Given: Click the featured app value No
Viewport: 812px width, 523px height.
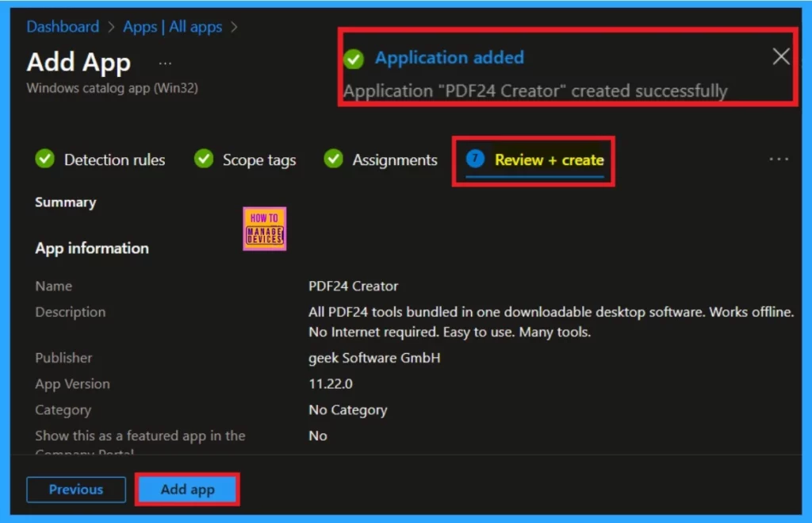Looking at the screenshot, I should pyautogui.click(x=317, y=436).
